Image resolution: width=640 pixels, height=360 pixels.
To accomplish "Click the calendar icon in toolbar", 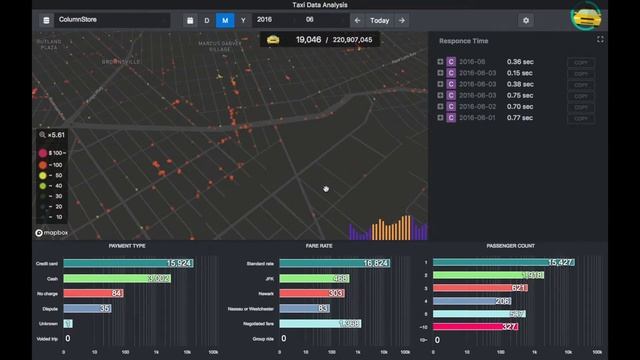I will click(x=190, y=20).
